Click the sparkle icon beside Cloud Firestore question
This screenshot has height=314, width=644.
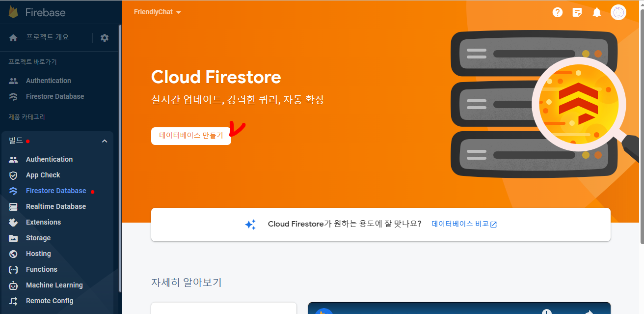tap(250, 225)
